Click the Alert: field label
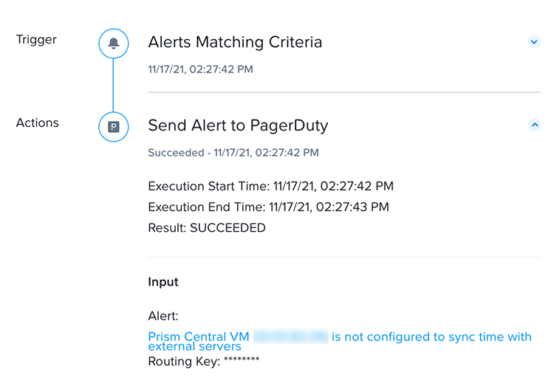The image size is (554, 392). click(x=163, y=316)
